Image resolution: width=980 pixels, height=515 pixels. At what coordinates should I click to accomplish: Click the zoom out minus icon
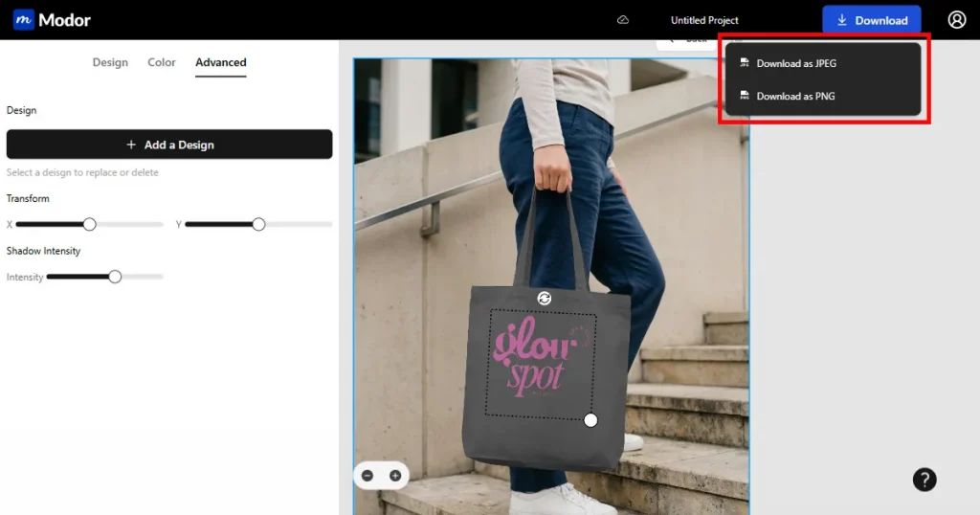pyautogui.click(x=367, y=476)
